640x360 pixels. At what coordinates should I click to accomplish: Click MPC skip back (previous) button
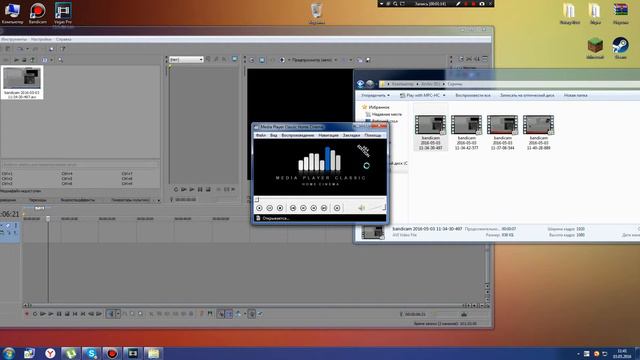(x=293, y=208)
